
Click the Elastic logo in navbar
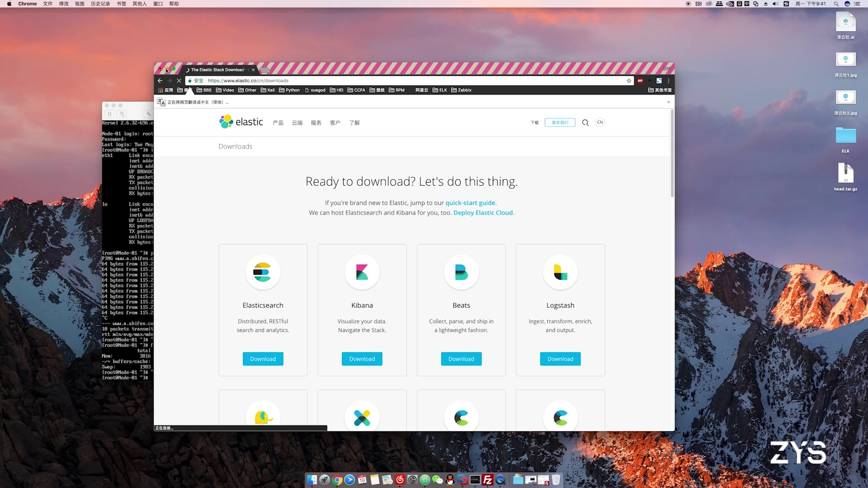click(240, 122)
